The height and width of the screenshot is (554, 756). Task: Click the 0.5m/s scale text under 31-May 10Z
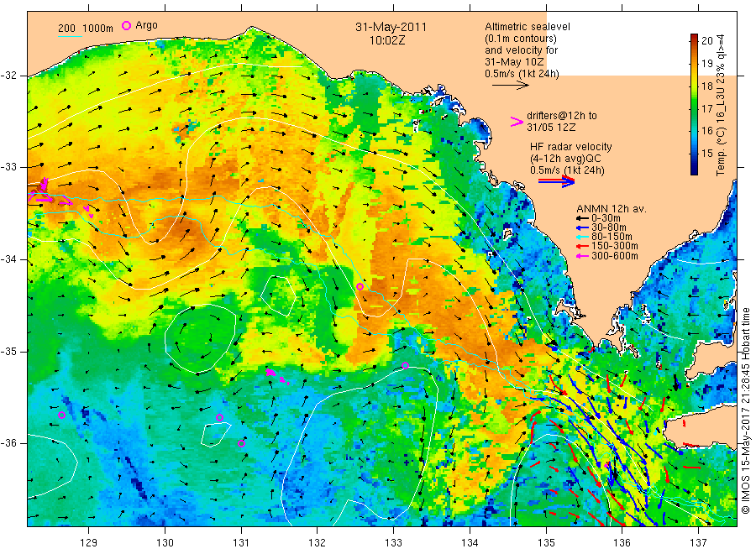point(522,74)
